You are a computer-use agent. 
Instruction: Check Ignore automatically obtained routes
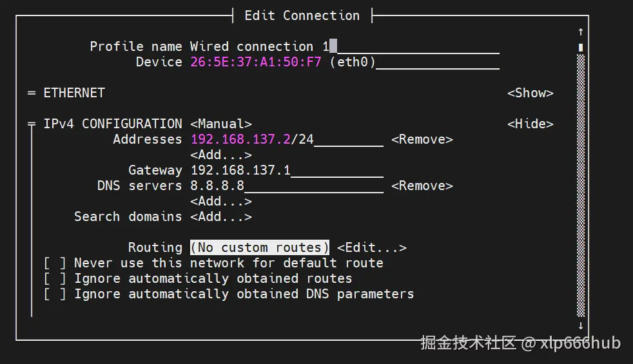point(55,278)
